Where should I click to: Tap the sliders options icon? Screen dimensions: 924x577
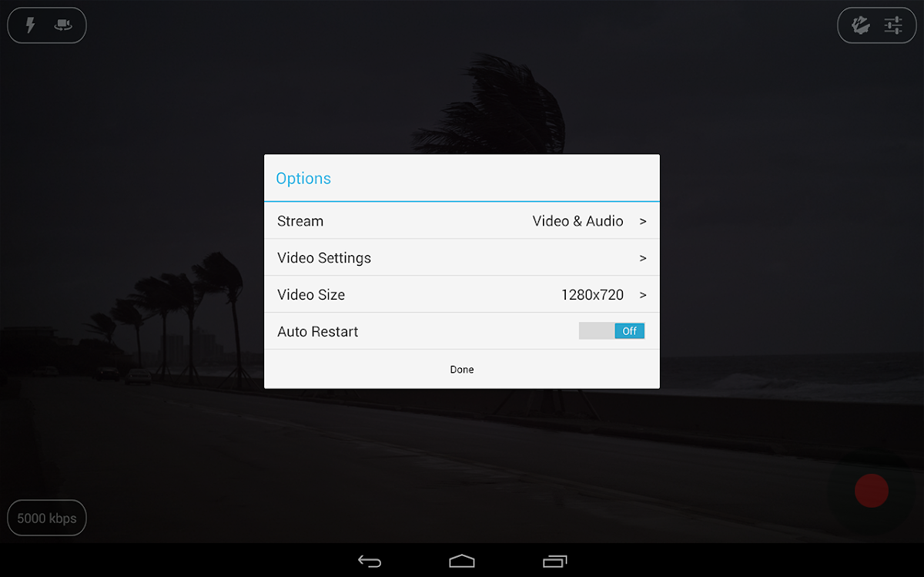point(893,25)
